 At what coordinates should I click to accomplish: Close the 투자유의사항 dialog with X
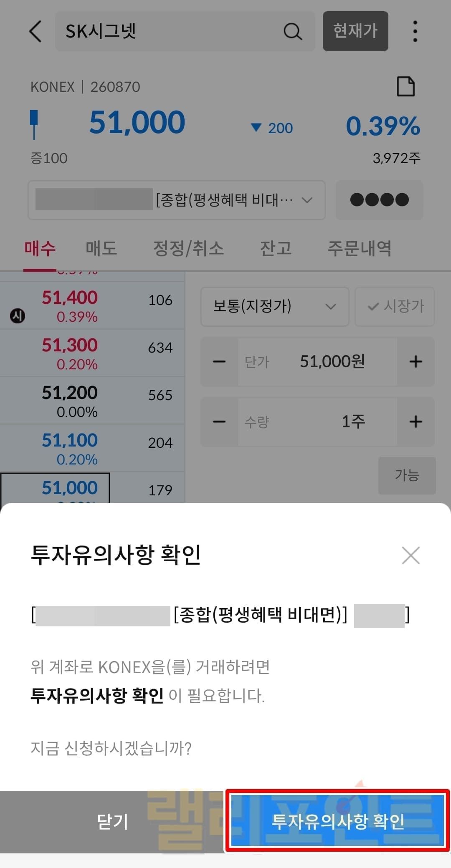[410, 555]
